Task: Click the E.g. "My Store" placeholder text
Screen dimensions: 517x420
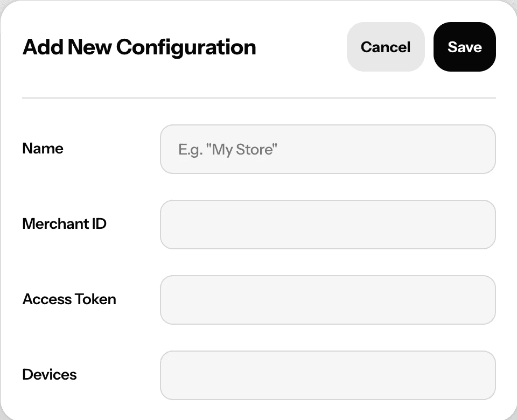Action: click(227, 149)
